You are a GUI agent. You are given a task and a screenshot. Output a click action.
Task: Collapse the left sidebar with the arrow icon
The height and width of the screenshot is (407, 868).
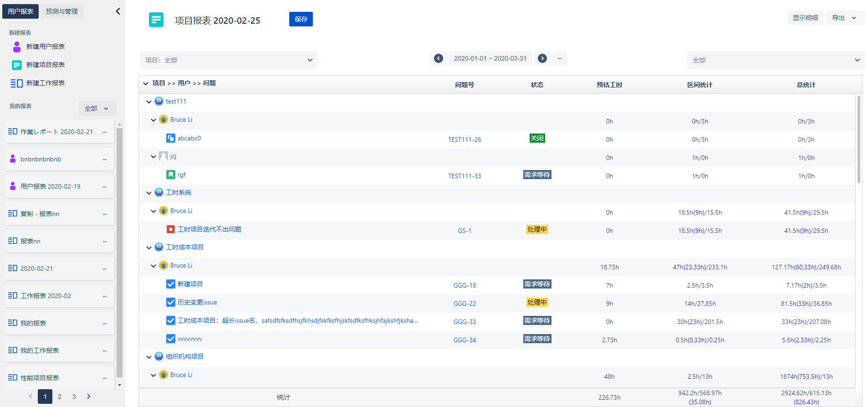coord(118,11)
